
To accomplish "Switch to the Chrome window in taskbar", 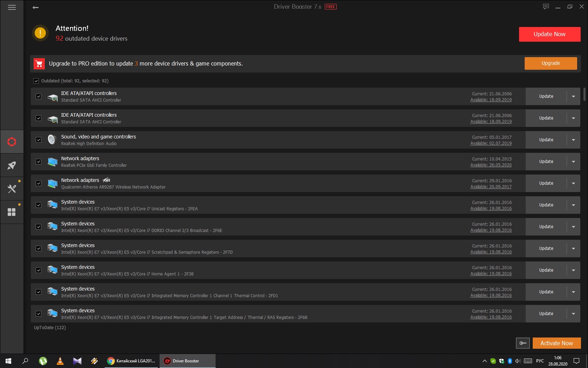I will pyautogui.click(x=132, y=361).
